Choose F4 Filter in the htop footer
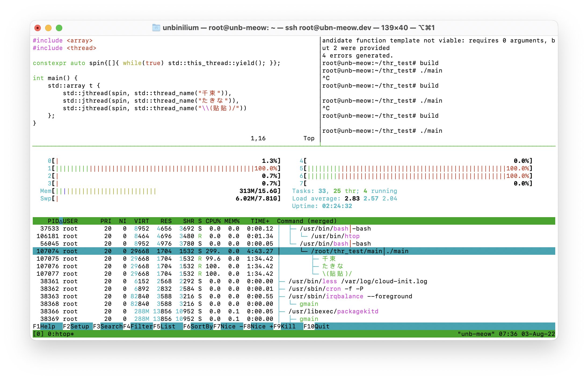The width and height of the screenshot is (588, 380). tap(138, 326)
